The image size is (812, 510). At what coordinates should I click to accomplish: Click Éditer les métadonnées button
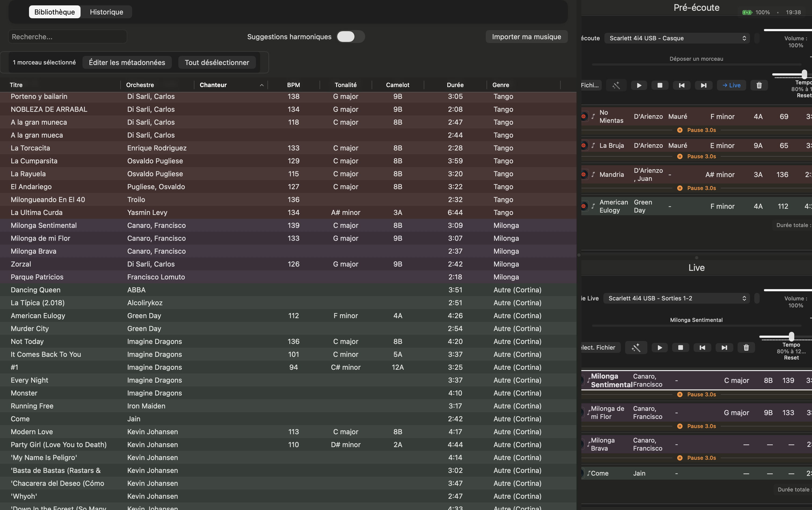pos(127,62)
